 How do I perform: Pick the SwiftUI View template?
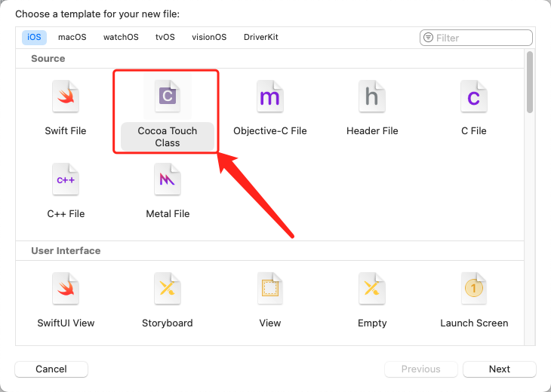click(66, 289)
